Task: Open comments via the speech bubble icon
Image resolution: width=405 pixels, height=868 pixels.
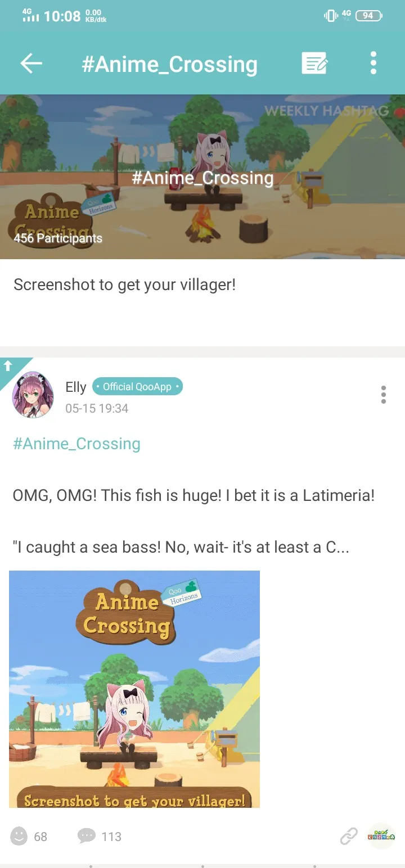Action: tap(87, 836)
